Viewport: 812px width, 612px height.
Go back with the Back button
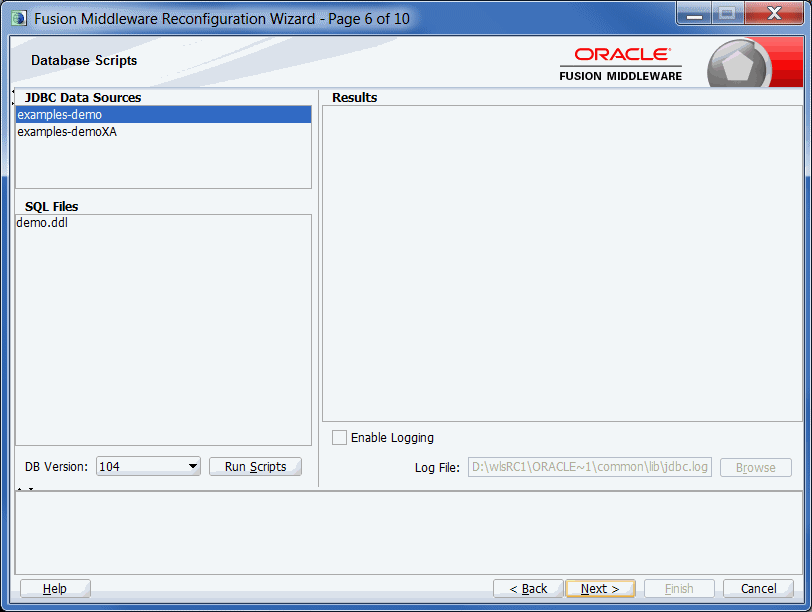(528, 589)
